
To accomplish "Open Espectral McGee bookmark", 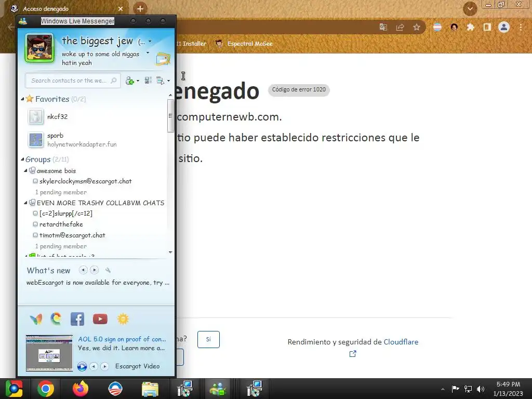I will (x=244, y=44).
